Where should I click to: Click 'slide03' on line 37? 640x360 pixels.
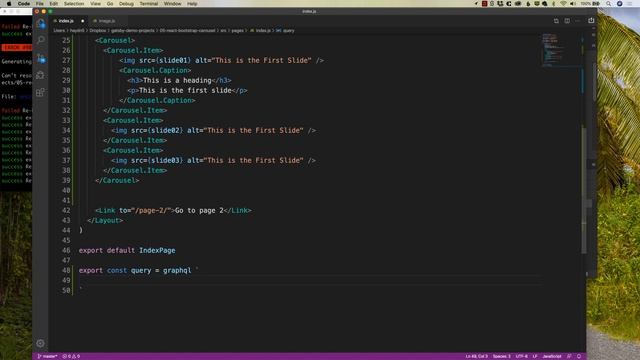[165, 160]
